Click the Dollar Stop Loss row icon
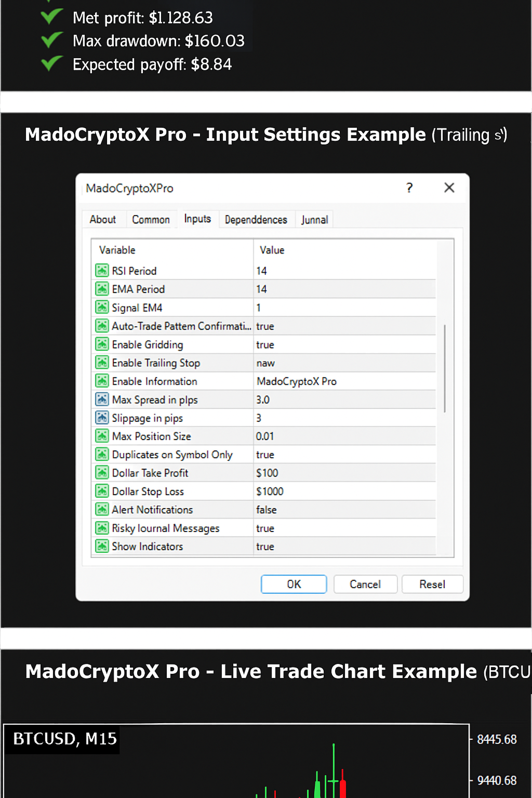The image size is (532, 798). (102, 491)
